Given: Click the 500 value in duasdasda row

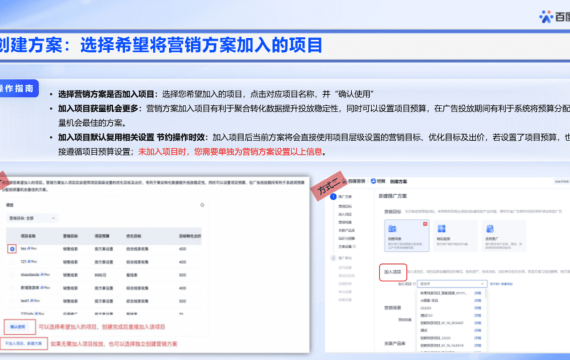Looking at the screenshot, I should pyautogui.click(x=182, y=275).
